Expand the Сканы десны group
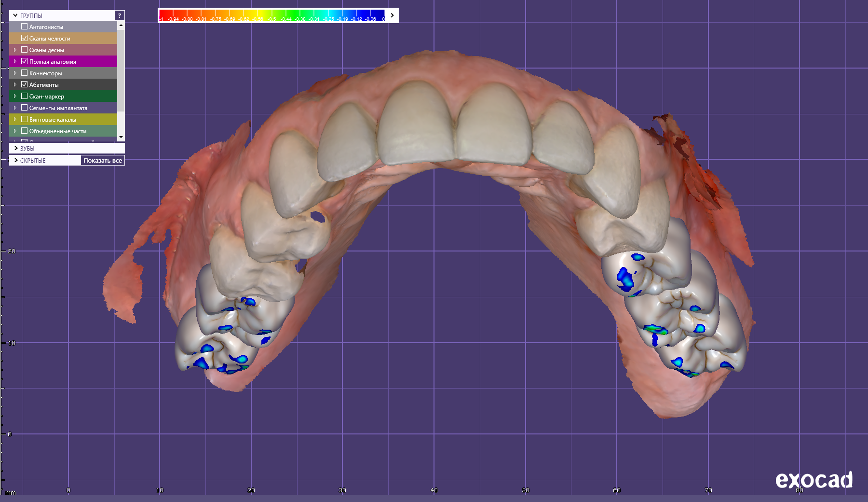Screen dimensions: 868x502 (15, 50)
